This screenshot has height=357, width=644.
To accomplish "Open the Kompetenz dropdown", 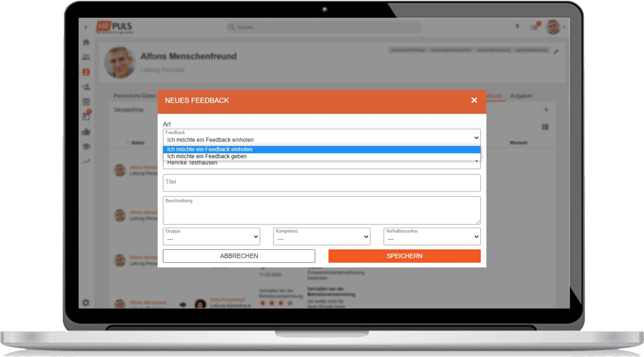I will click(322, 236).
